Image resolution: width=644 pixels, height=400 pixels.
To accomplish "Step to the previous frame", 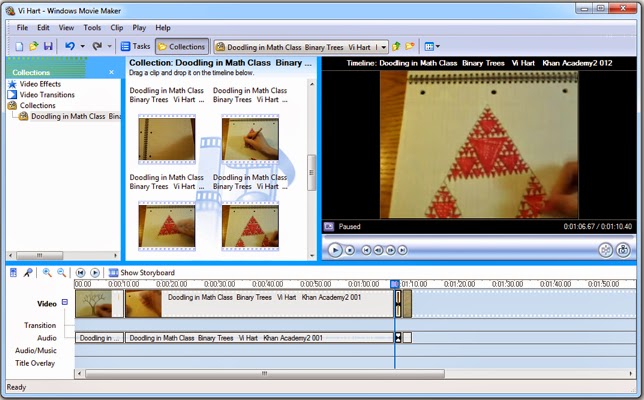I will 378,250.
